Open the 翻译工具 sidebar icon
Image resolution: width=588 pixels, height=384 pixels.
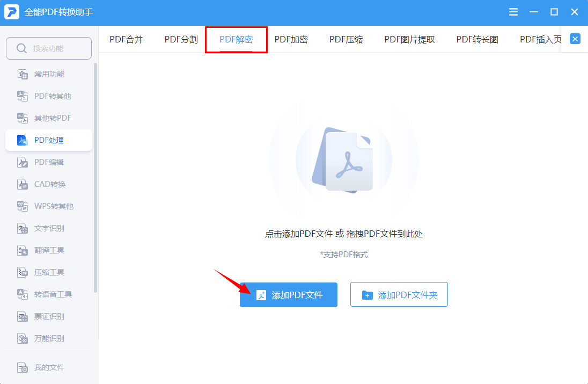[22, 250]
